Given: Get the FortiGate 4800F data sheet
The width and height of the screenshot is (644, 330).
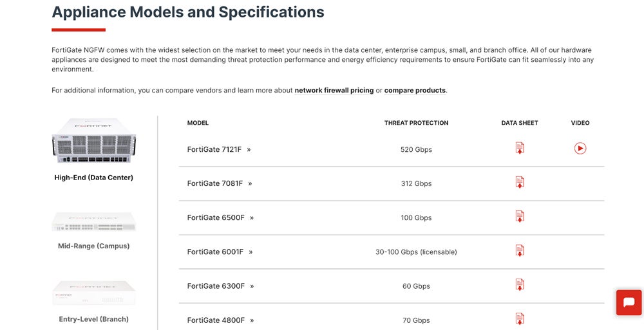Looking at the screenshot, I should pos(520,318).
